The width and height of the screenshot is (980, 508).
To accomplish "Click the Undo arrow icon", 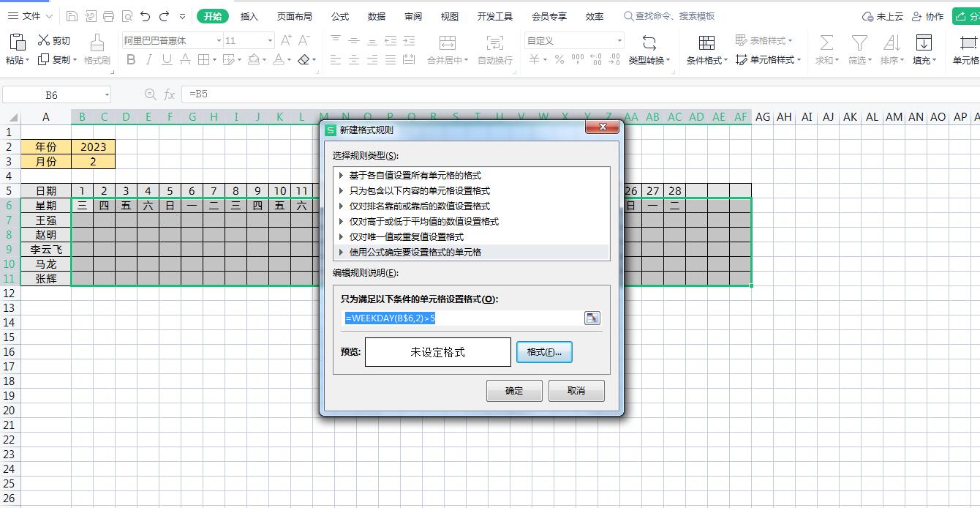I will point(143,15).
